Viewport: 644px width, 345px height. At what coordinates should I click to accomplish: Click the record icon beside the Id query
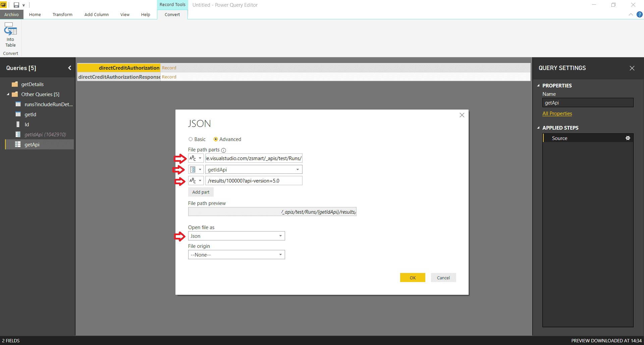[x=18, y=124]
